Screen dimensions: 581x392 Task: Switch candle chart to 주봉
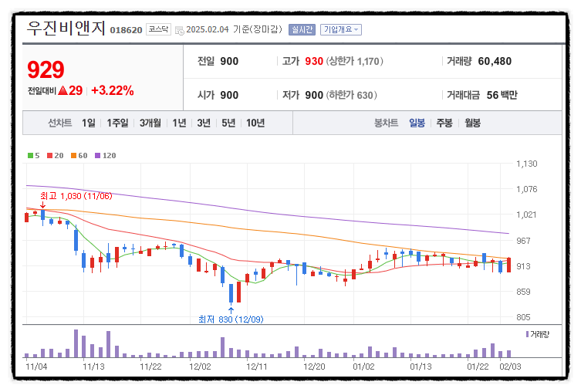pyautogui.click(x=444, y=123)
